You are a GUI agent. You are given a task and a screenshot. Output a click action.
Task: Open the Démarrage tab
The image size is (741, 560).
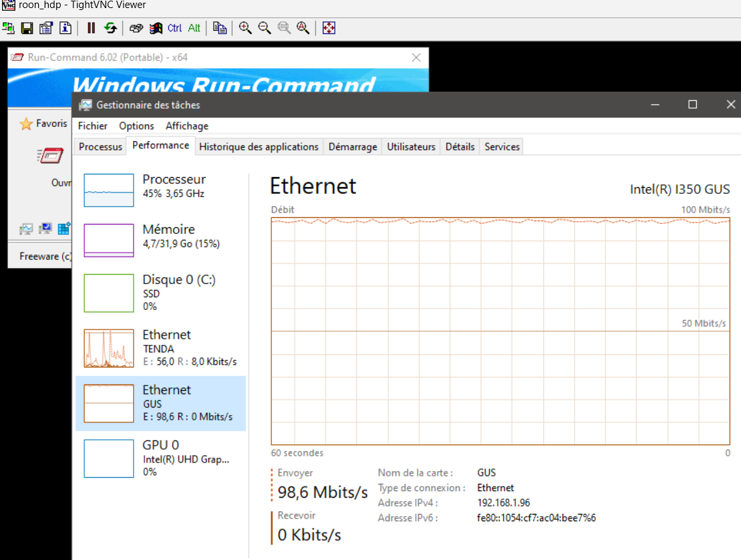tap(353, 147)
